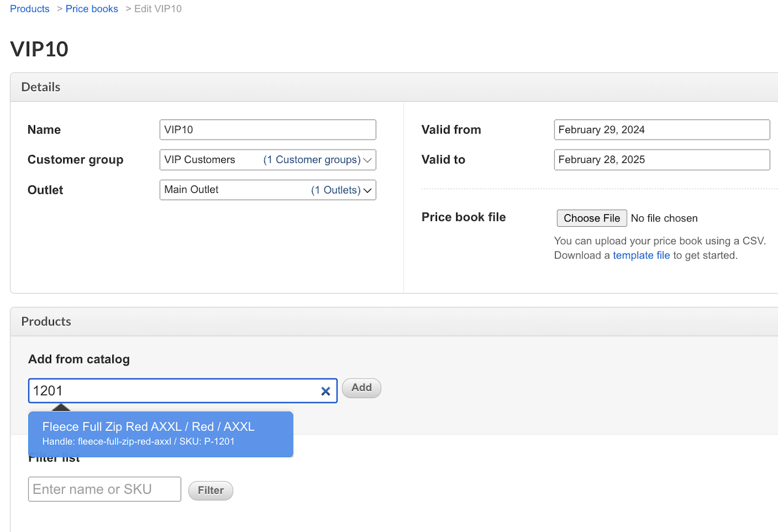Open the Price books breadcrumb link
Image resolution: width=778 pixels, height=532 pixels.
coord(92,8)
